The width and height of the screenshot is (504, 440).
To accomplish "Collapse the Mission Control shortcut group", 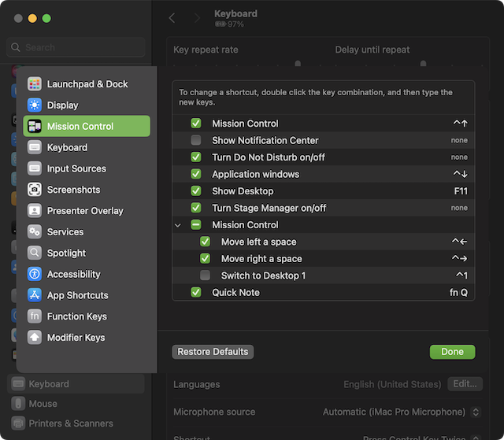I will (178, 225).
